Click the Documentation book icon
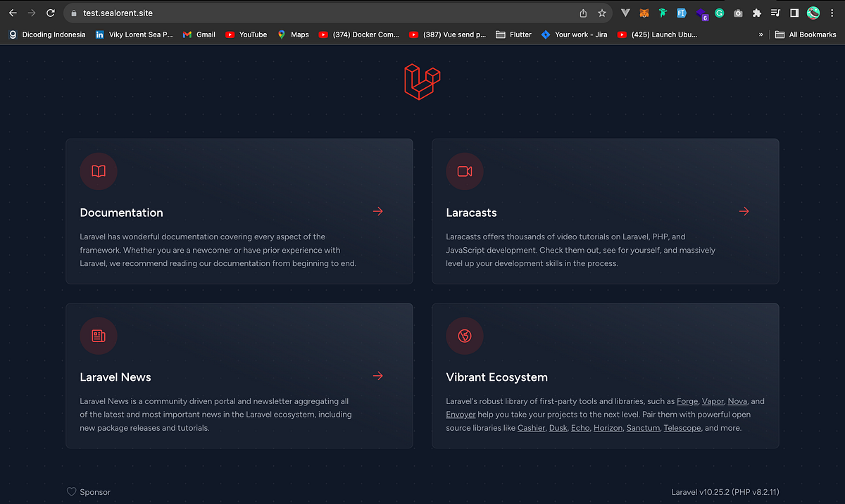This screenshot has height=504, width=845. (98, 171)
